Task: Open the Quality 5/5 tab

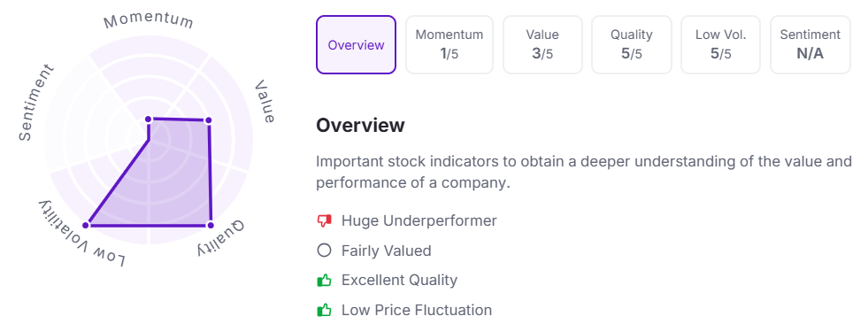Action: click(631, 45)
